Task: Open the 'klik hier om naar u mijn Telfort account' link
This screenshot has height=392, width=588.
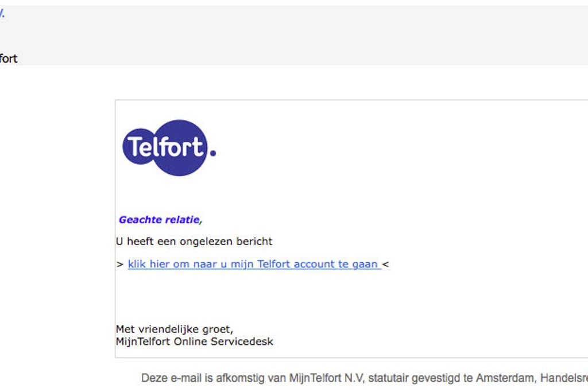Action: [253, 265]
